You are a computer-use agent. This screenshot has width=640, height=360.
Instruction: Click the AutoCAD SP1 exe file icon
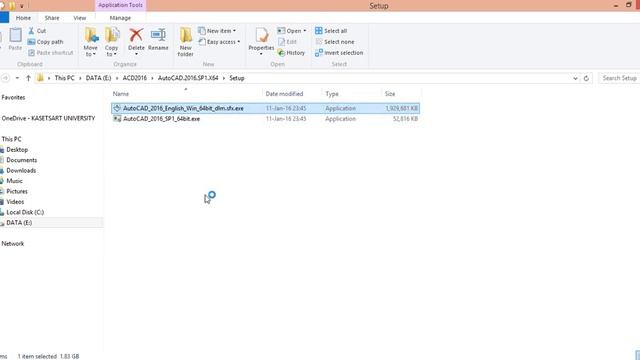click(x=117, y=119)
